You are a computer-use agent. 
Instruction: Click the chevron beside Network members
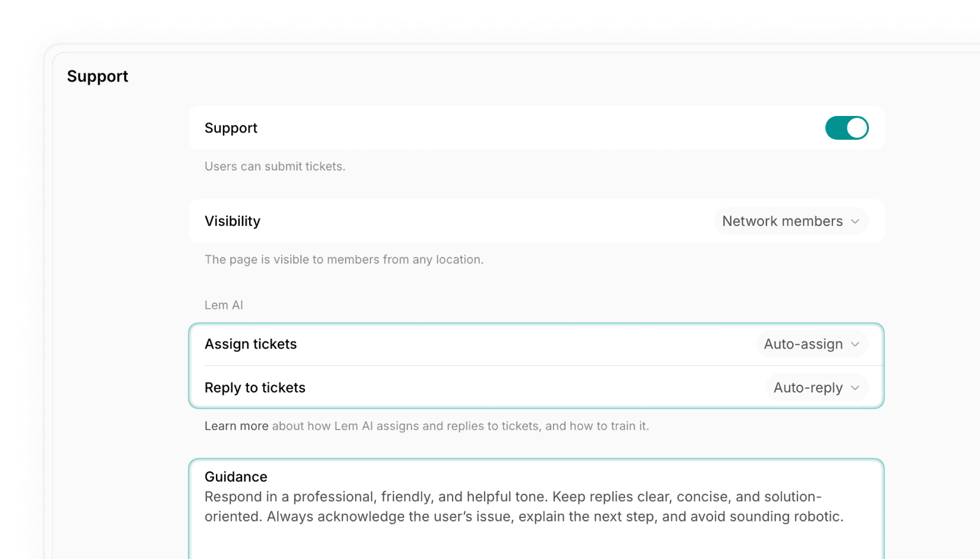coord(855,221)
